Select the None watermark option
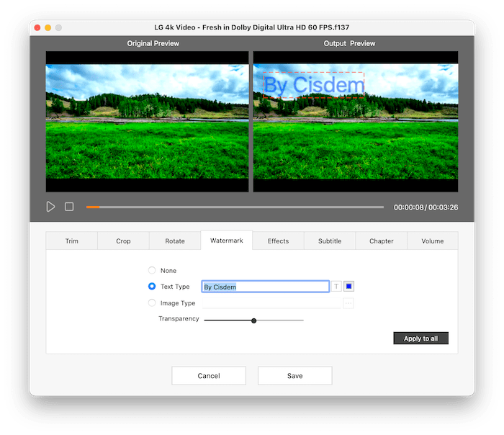This screenshot has height=435, width=504. pyautogui.click(x=152, y=271)
